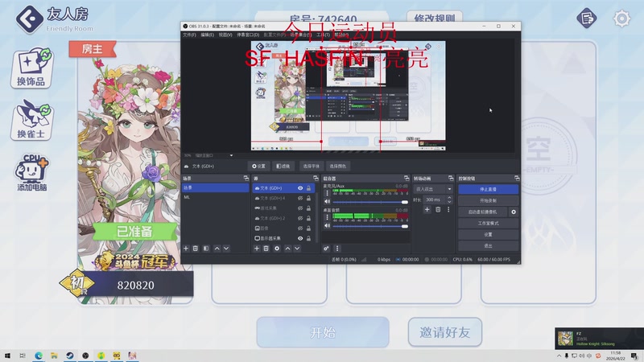
Task: Adjust the 桌面音频 volume slider
Action: 370,226
